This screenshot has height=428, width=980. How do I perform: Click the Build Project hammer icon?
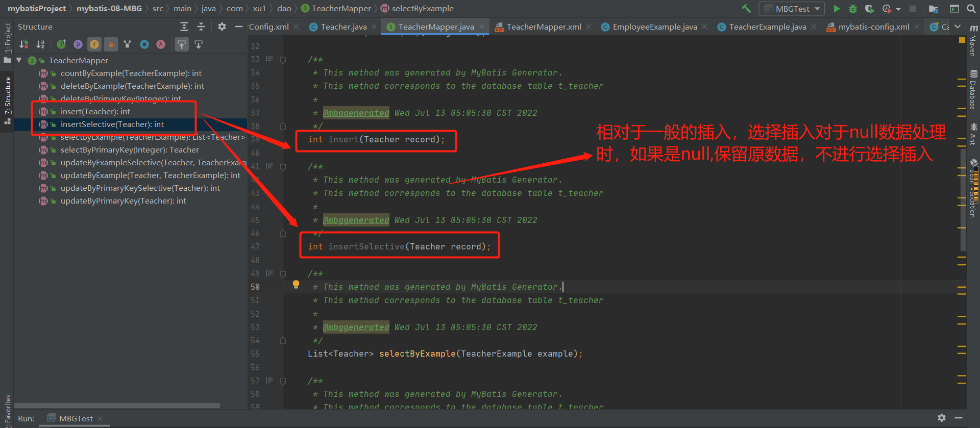pyautogui.click(x=746, y=9)
